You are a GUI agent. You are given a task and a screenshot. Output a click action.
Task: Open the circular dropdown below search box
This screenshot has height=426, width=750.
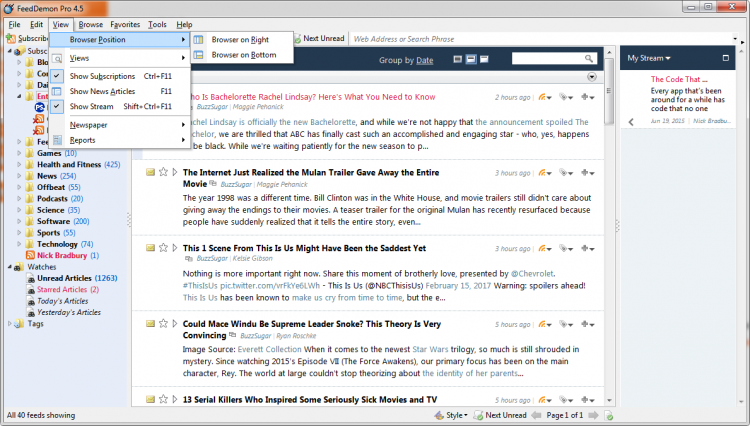point(592,77)
